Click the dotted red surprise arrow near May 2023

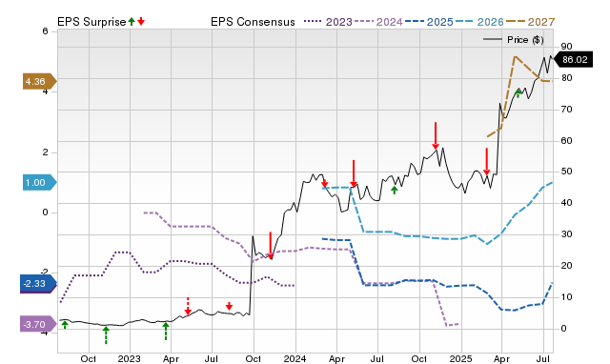pos(188,306)
